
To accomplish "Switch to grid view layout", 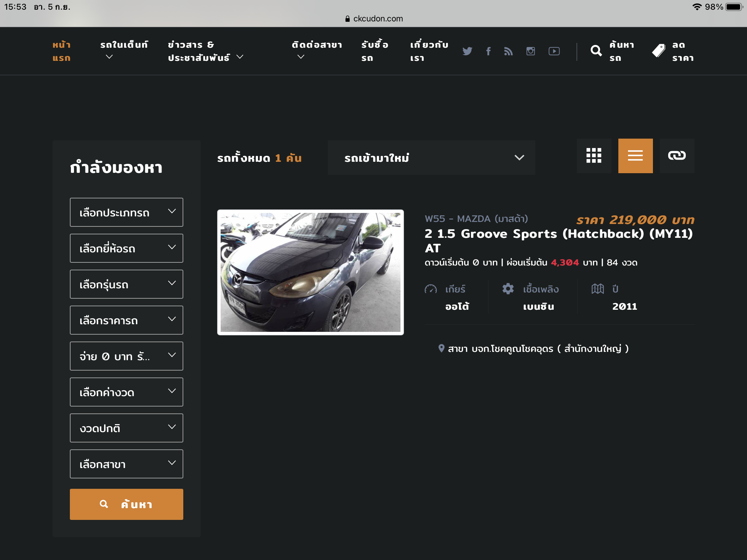I will [x=594, y=156].
